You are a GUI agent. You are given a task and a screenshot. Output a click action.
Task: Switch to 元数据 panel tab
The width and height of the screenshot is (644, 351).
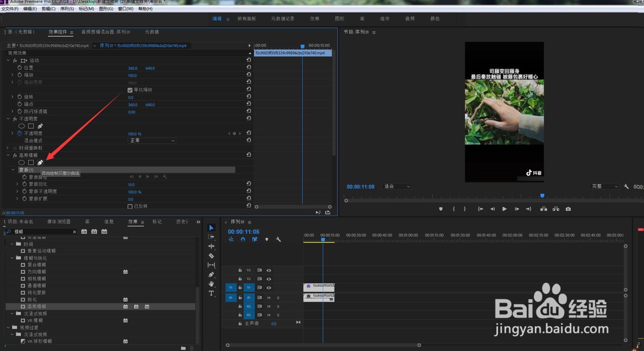click(152, 32)
